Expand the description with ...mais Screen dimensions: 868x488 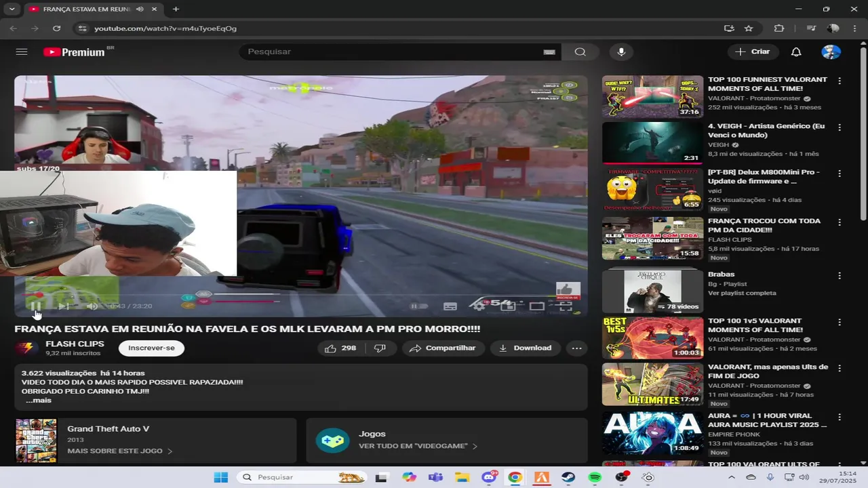[39, 401]
